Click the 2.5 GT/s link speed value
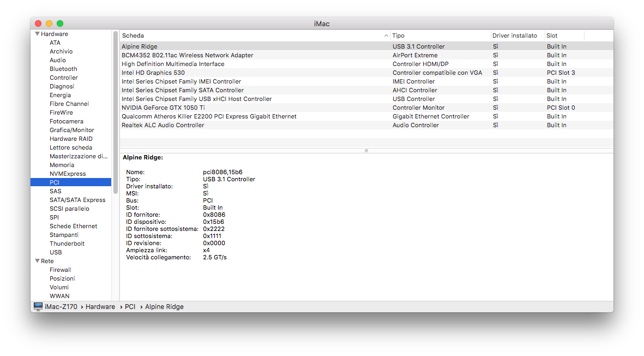644x356 pixels. (215, 257)
